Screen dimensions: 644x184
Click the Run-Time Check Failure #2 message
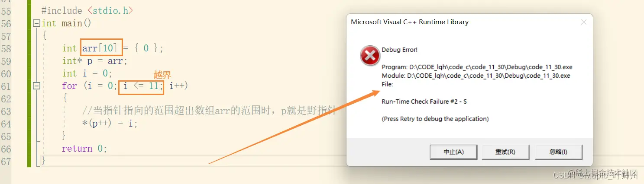(x=424, y=102)
